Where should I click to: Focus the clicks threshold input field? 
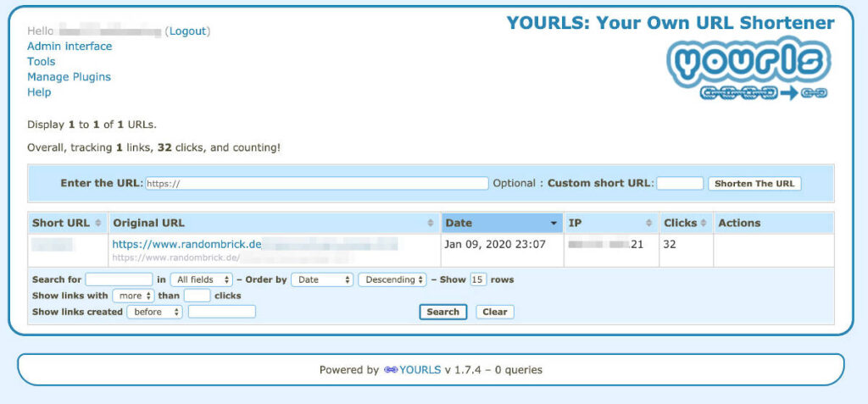[x=197, y=296]
